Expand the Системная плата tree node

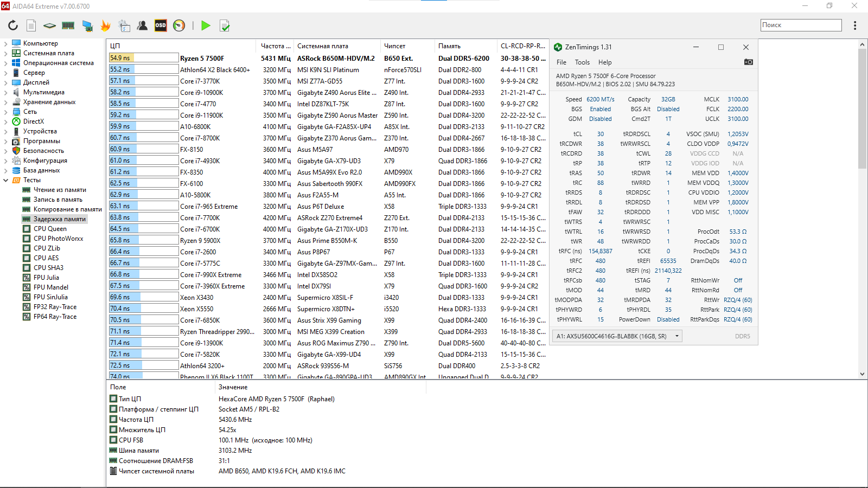pos(5,53)
